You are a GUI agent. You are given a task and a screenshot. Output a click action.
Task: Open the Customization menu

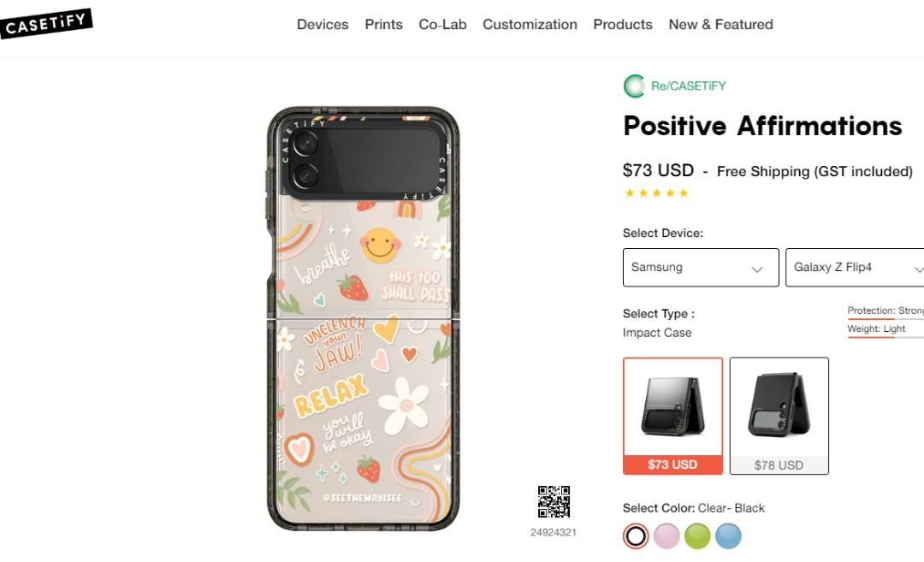click(530, 25)
